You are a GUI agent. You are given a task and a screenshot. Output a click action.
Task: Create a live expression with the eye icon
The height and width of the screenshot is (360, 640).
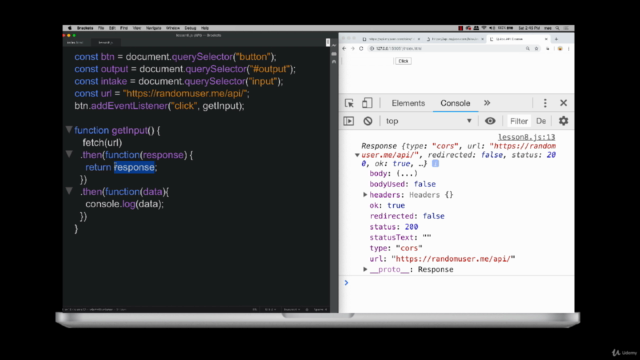[x=490, y=121]
